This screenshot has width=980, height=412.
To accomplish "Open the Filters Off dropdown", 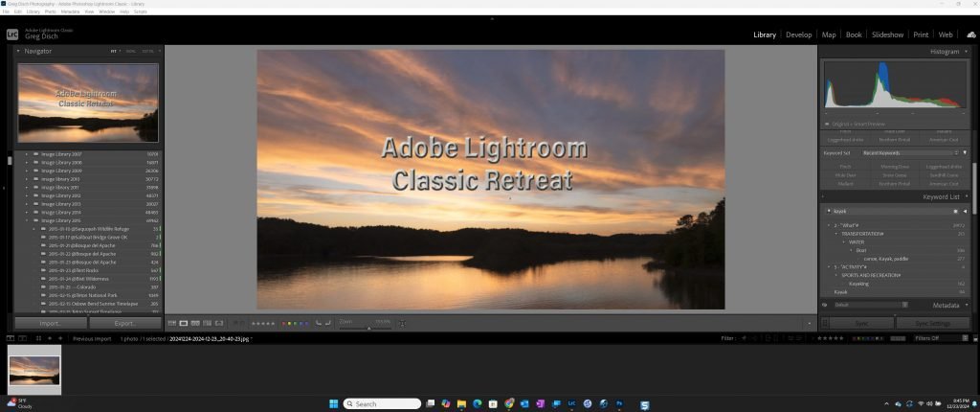I will pyautogui.click(x=942, y=338).
